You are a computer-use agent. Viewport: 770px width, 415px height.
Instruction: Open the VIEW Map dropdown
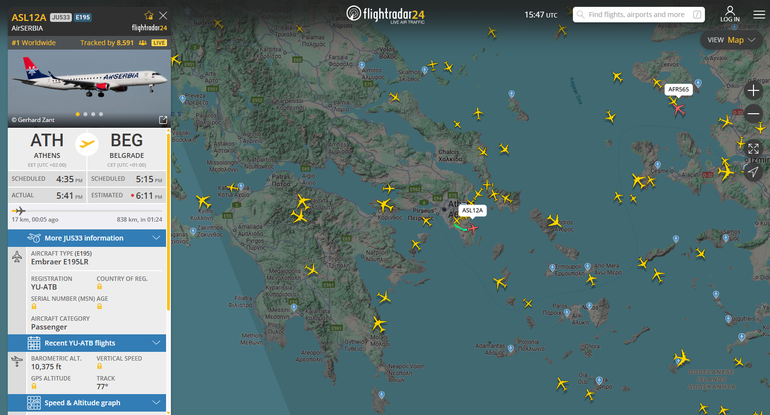[x=731, y=40]
